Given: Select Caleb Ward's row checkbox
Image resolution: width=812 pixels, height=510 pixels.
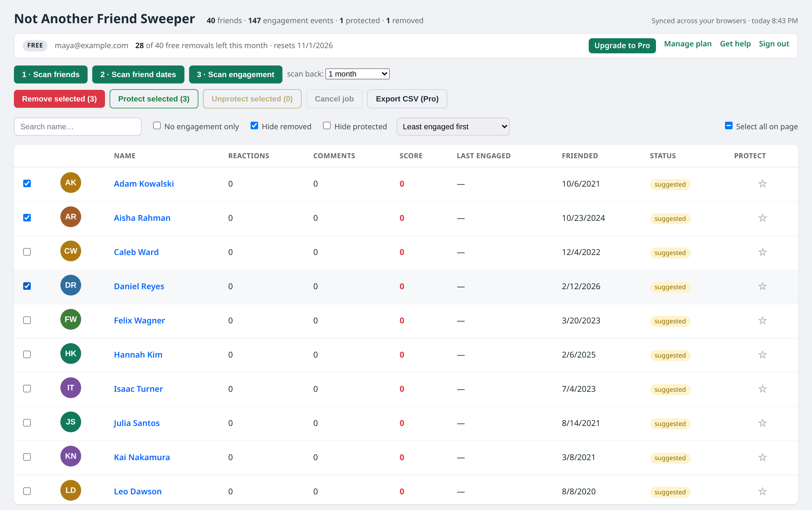Looking at the screenshot, I should tap(27, 252).
